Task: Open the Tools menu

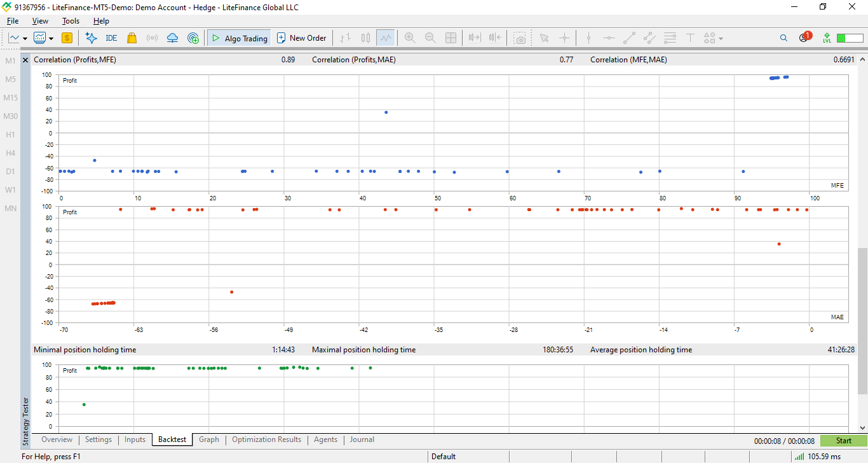Action: (71, 21)
